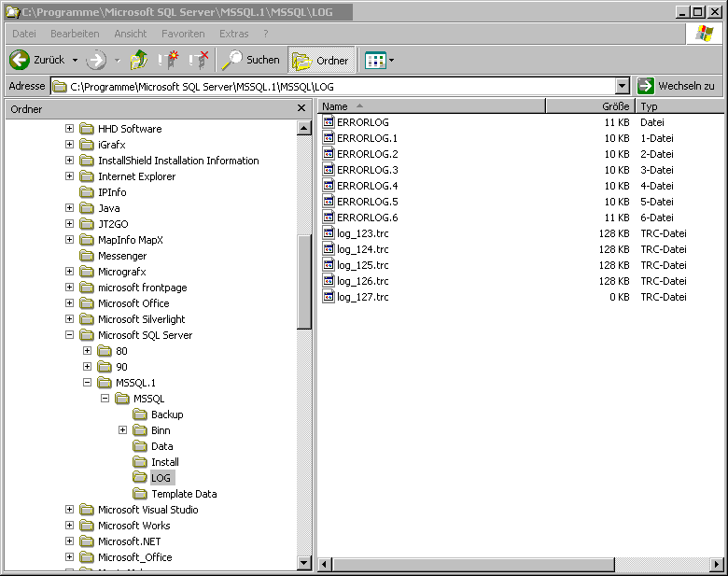Screen dimensions: 728x576
Task: Expand the Binn folder node
Action: point(123,430)
